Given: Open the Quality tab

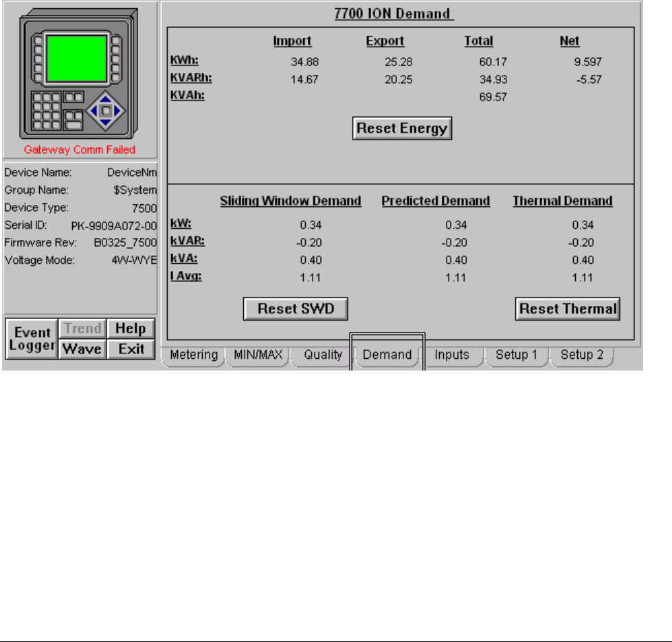Looking at the screenshot, I should (323, 355).
